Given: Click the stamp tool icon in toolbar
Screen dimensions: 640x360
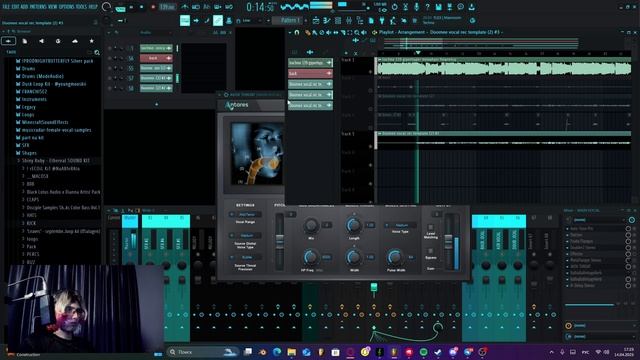Looking at the screenshot, I should [x=229, y=20].
